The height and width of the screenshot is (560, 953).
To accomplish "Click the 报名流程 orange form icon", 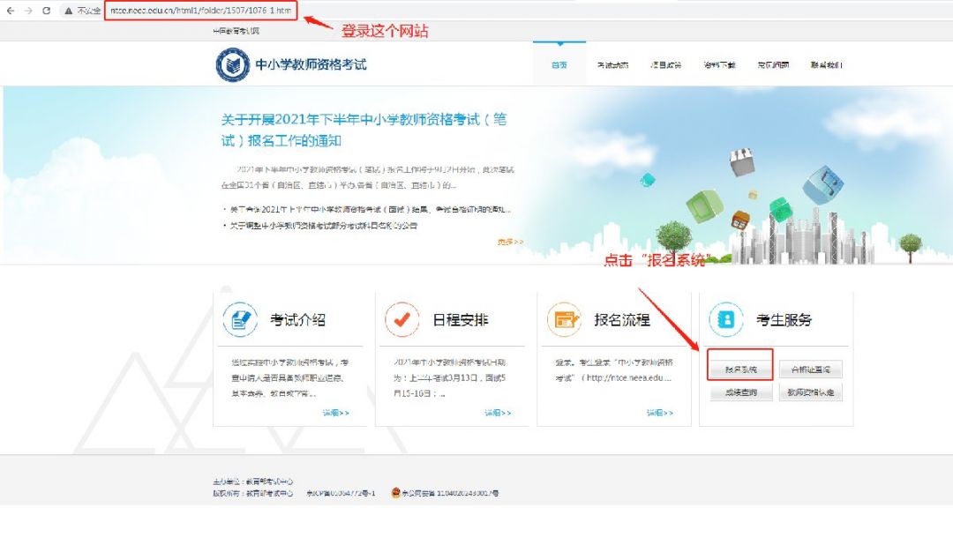I will point(564,319).
